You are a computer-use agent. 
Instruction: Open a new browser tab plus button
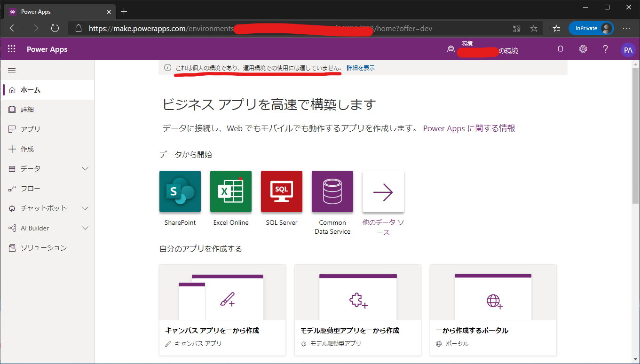coord(124,11)
